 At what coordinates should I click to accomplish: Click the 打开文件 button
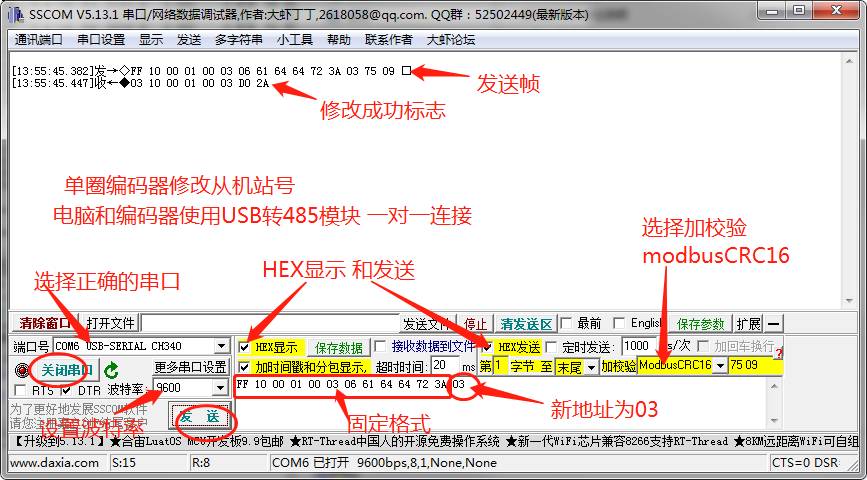(x=111, y=323)
